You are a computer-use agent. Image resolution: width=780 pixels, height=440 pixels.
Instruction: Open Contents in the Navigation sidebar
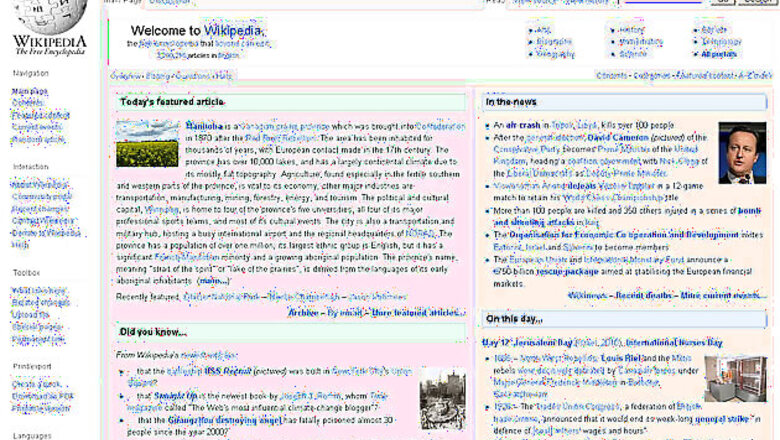click(27, 103)
